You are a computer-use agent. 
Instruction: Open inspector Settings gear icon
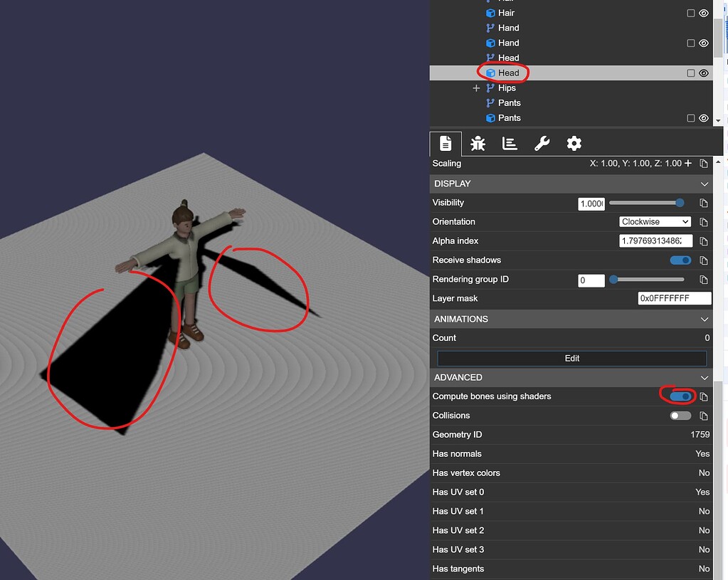[574, 143]
